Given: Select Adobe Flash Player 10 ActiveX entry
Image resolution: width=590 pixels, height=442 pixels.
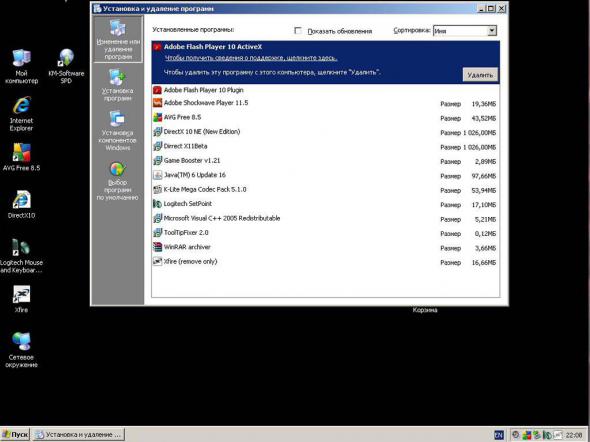Looking at the screenshot, I should (x=325, y=62).
